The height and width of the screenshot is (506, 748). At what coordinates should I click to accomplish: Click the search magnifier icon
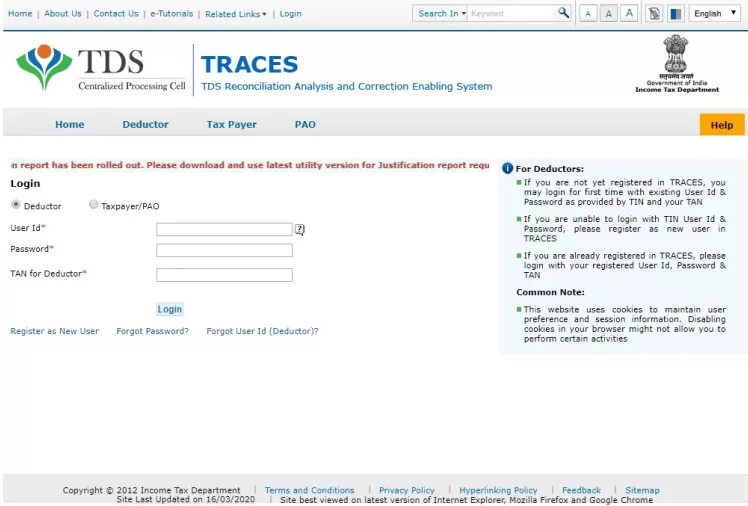[563, 13]
